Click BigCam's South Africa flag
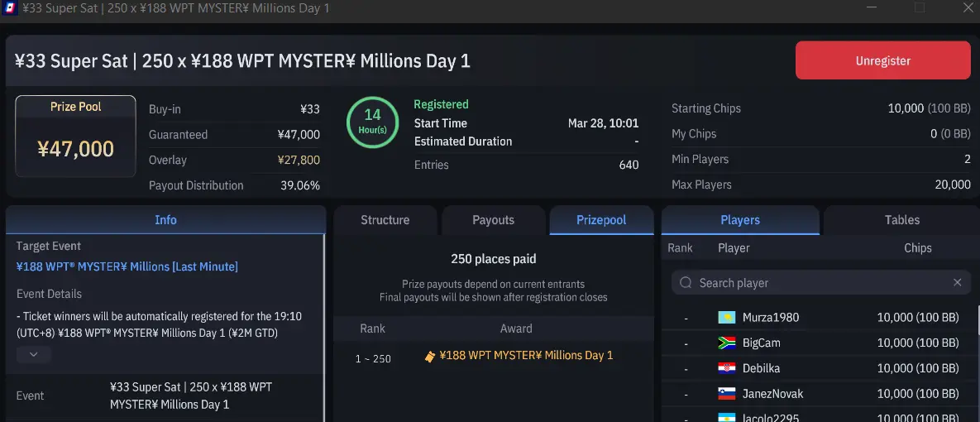Viewport: 980px width, 422px height. click(726, 343)
